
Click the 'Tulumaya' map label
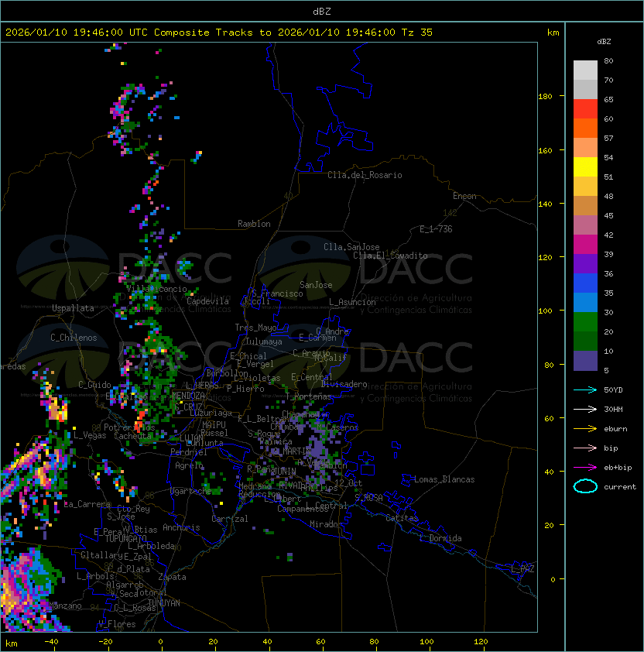[x=264, y=341]
